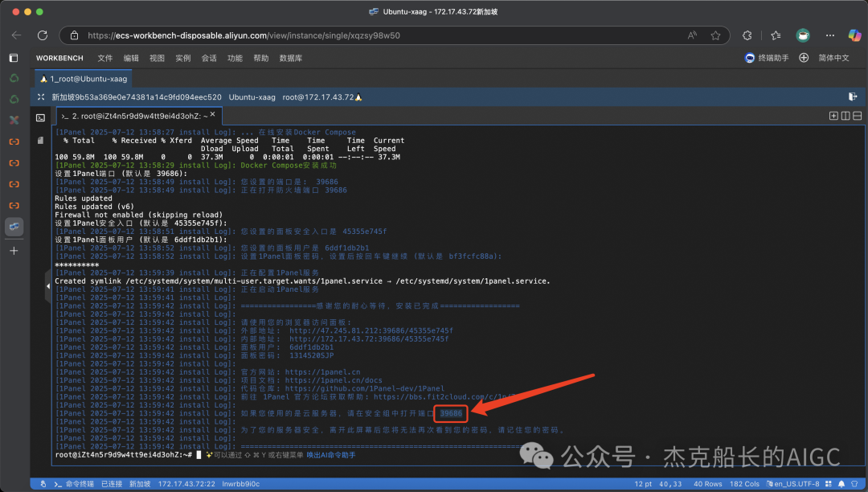The width and height of the screenshot is (868, 492).
Task: Collapse the left panel handle arrow
Action: pos(48,286)
